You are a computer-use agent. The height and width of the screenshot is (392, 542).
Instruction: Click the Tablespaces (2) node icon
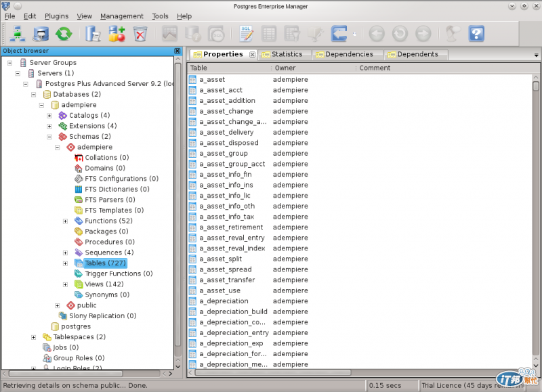pyautogui.click(x=47, y=336)
